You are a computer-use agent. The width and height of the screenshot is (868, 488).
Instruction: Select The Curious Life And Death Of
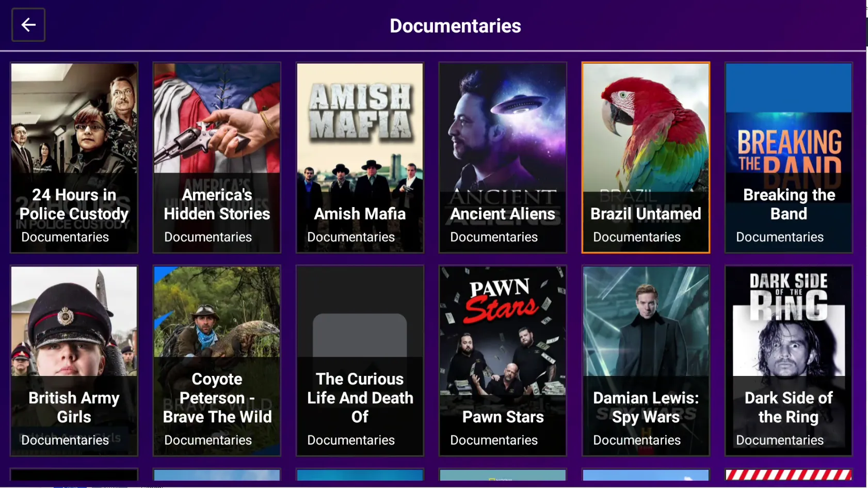pos(360,360)
